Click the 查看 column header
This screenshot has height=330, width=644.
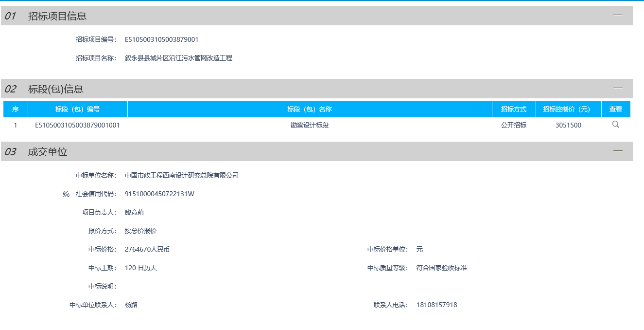pyautogui.click(x=616, y=109)
